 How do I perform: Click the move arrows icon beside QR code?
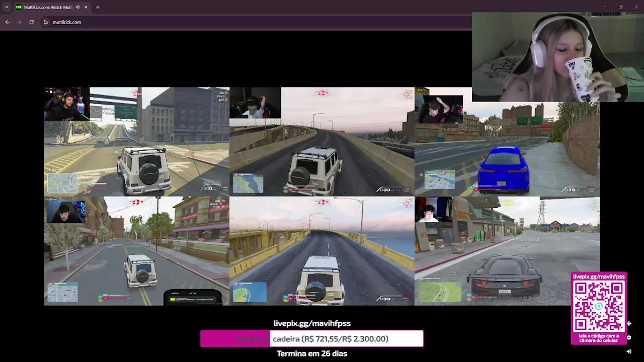coord(629,324)
